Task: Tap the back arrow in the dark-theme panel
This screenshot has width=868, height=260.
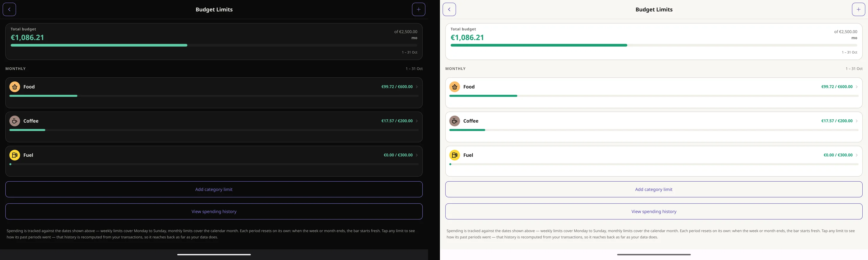Action: tap(10, 10)
